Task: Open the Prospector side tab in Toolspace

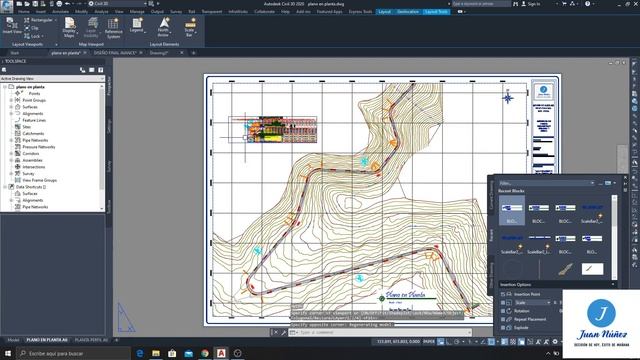Action: tap(109, 86)
